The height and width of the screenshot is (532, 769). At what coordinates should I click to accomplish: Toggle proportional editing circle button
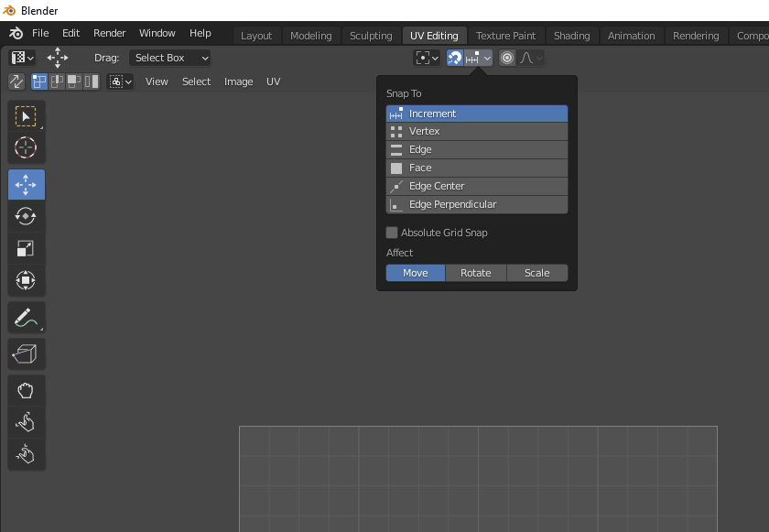[x=507, y=58]
